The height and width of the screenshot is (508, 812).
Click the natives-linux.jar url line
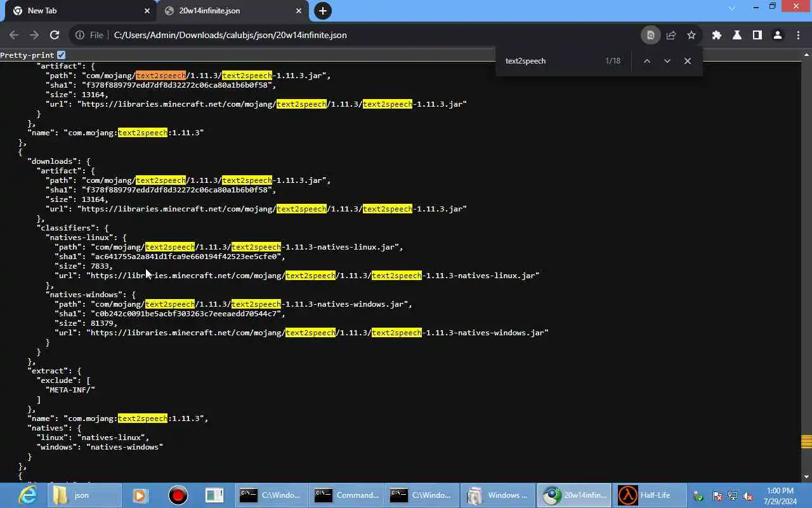(x=297, y=276)
